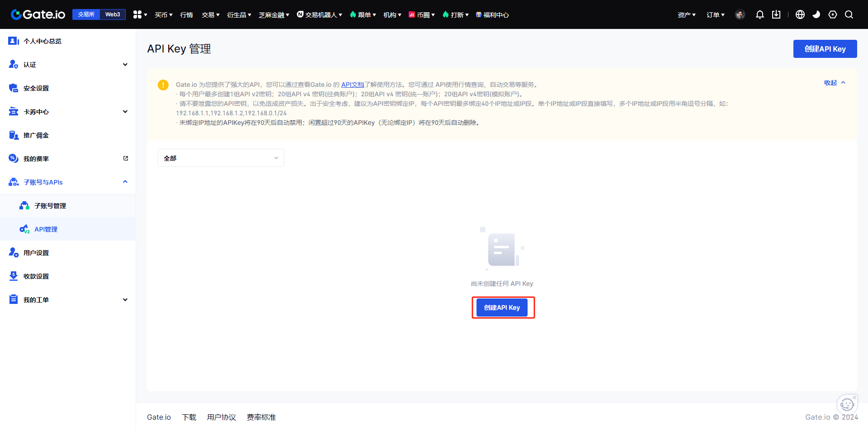Image resolution: width=868 pixels, height=431 pixels.
Task: Open the 福利中心 menu item
Action: coord(492,15)
